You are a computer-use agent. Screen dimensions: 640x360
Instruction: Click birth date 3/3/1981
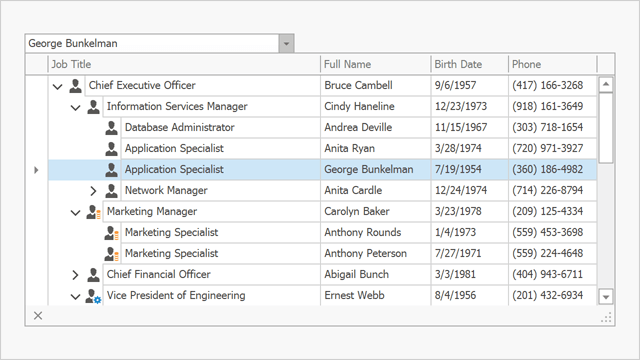(455, 274)
